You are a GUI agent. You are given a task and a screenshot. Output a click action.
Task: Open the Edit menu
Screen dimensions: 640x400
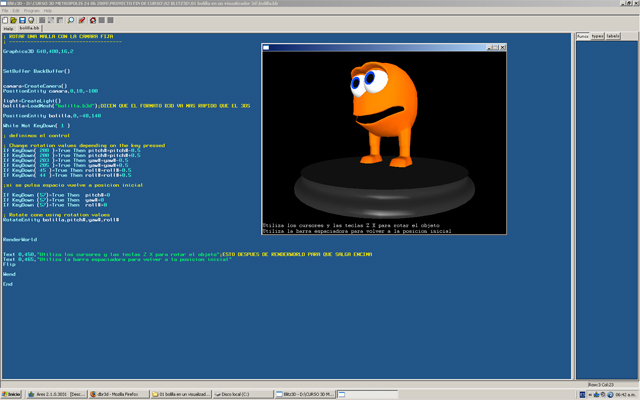point(16,11)
